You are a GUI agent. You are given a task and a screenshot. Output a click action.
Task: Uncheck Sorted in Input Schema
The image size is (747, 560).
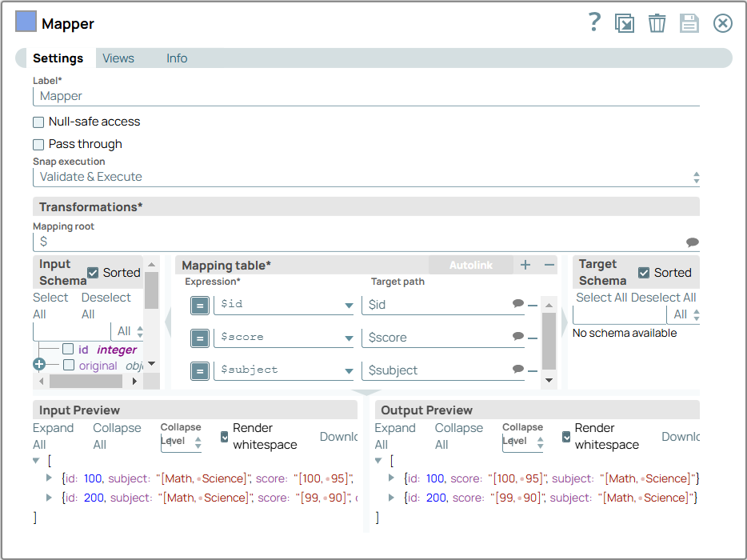pyautogui.click(x=93, y=273)
